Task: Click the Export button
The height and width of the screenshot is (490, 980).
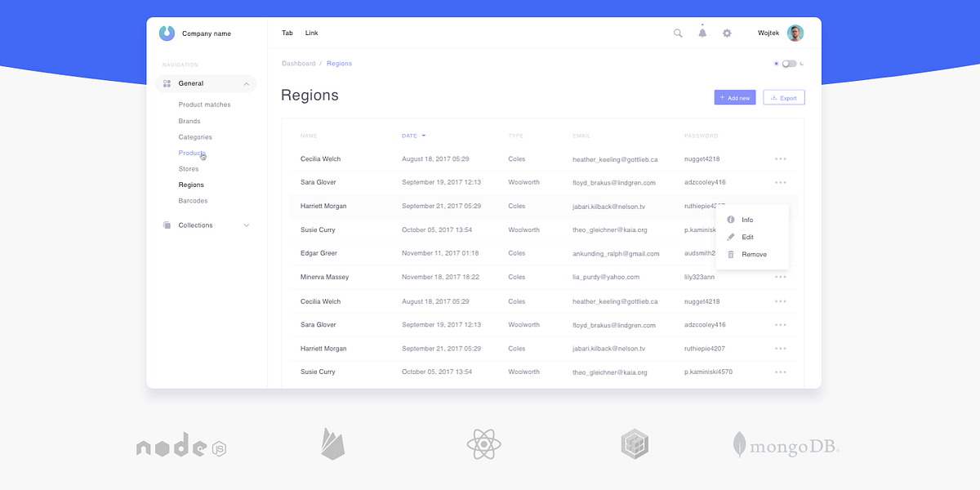Action: click(783, 97)
